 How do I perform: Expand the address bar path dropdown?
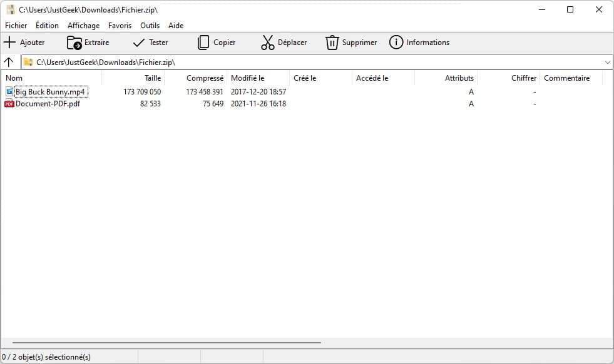click(x=607, y=63)
